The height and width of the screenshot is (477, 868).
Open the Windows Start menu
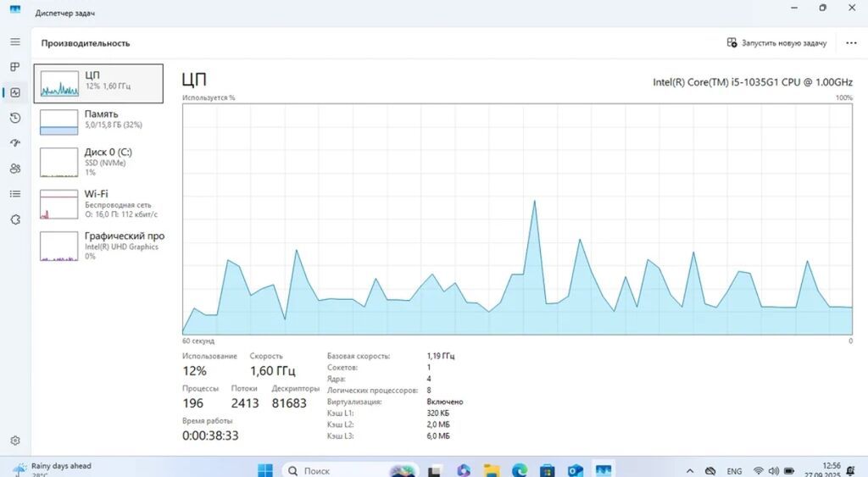(x=265, y=470)
